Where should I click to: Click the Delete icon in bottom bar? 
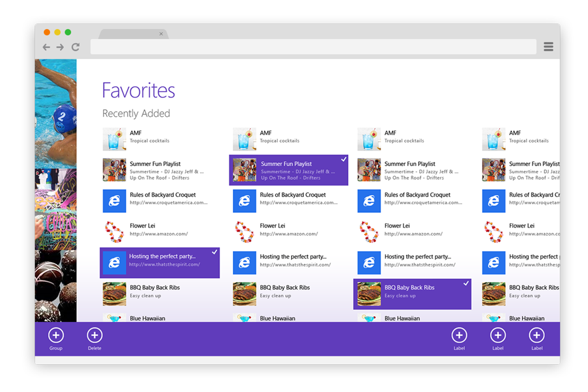tap(94, 335)
